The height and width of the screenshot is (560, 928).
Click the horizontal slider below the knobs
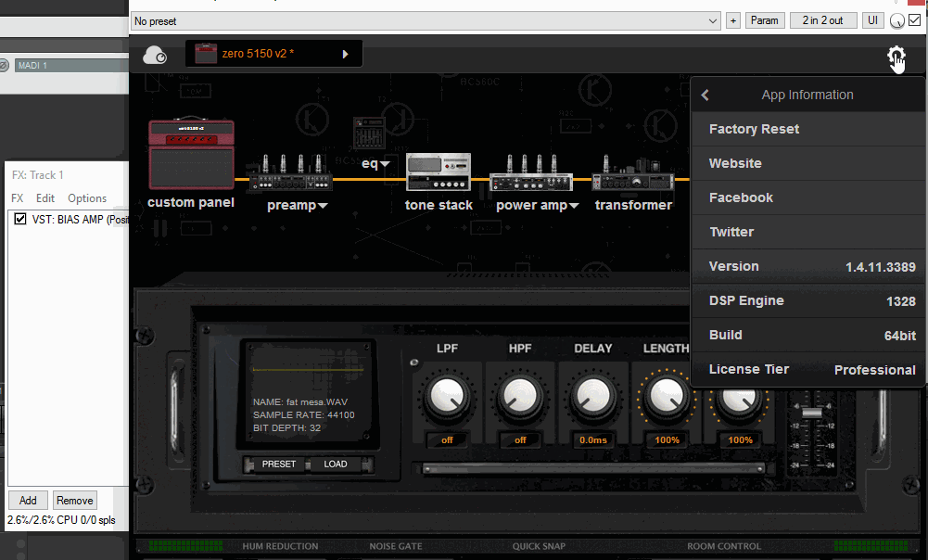(x=592, y=469)
